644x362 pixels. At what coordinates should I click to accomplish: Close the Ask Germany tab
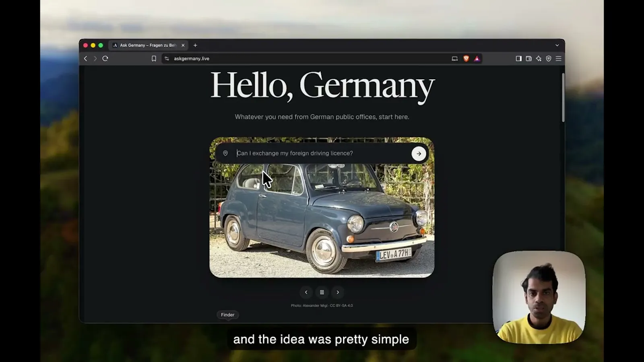pos(183,45)
